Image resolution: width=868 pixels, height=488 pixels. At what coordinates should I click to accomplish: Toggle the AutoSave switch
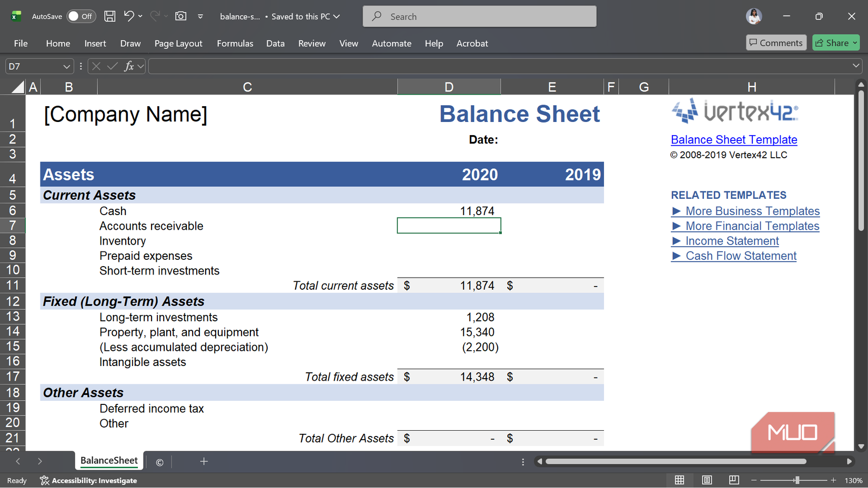(81, 16)
